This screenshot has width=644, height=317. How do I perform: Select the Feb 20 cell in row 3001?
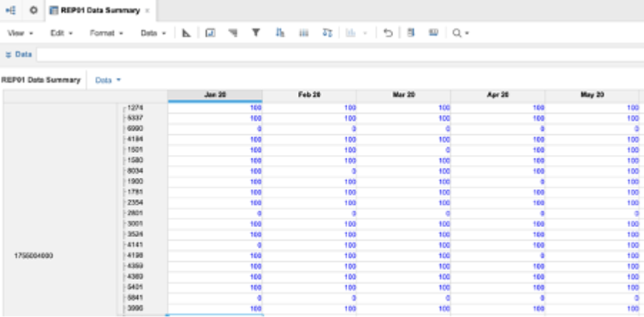coord(309,224)
